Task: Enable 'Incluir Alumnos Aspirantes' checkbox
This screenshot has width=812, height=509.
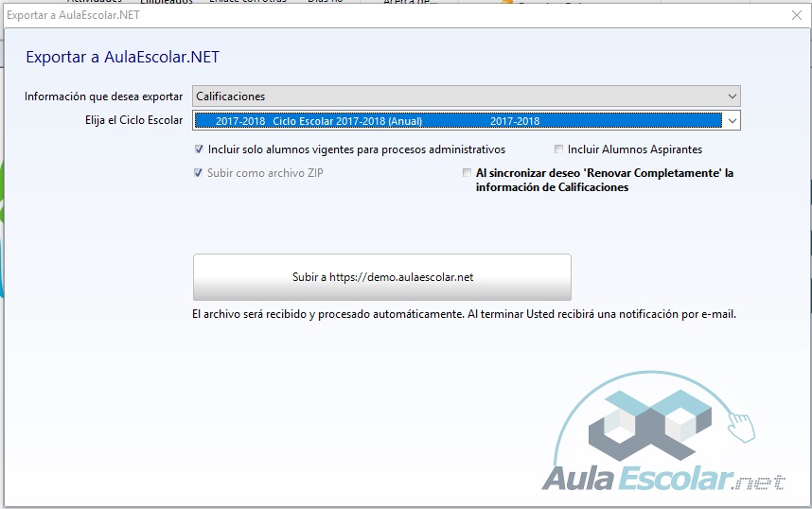Action: 559,149
